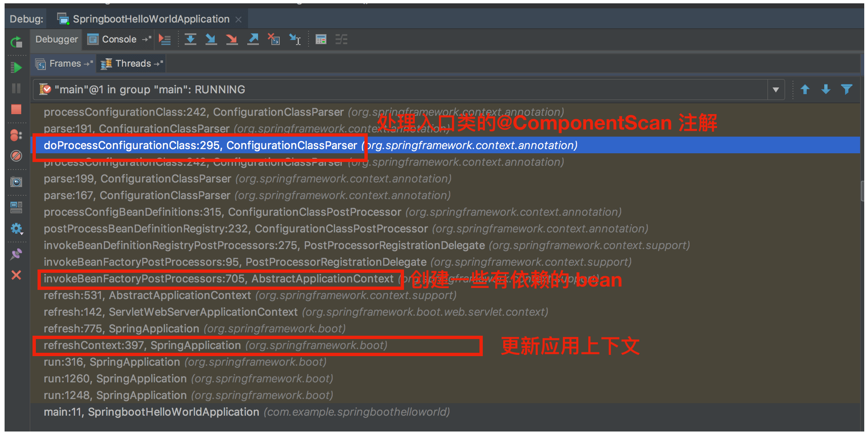Click the Evaluate Expression calculator icon
Screen dimensions: 868x434
coord(321,40)
